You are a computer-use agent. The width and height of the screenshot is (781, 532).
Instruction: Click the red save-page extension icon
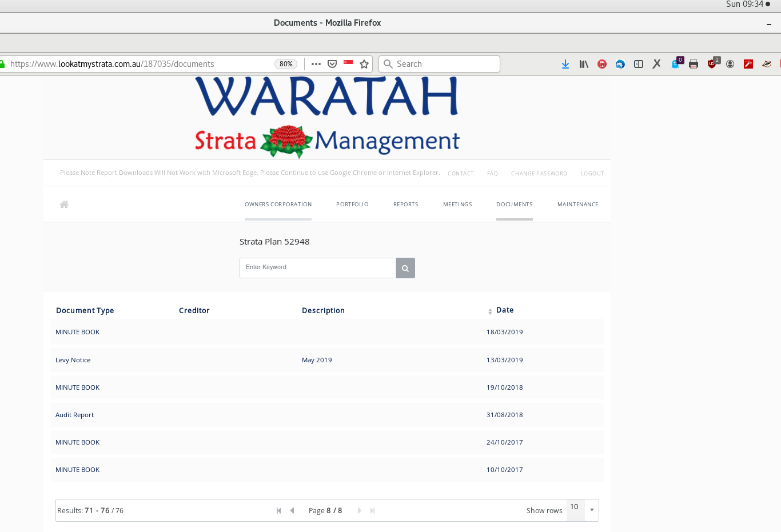tap(602, 64)
